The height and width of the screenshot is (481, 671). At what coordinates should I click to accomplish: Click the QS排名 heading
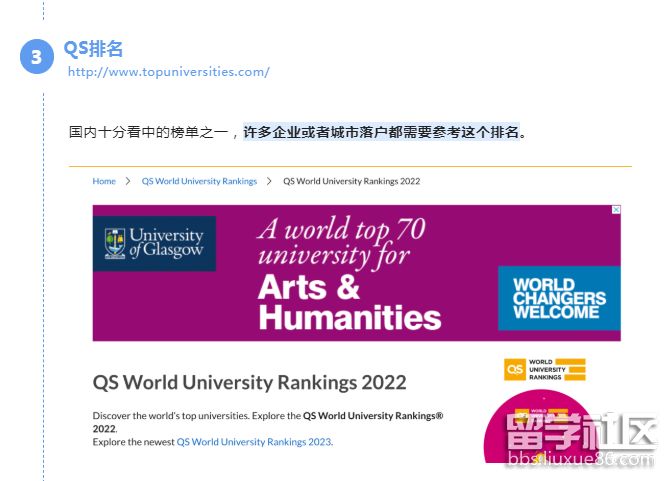point(93,49)
